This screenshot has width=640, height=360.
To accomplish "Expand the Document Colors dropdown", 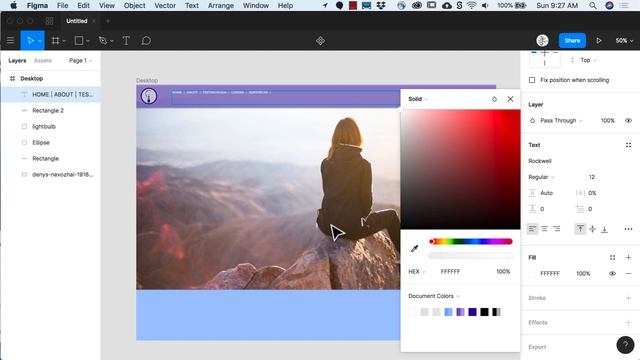I will [x=434, y=296].
